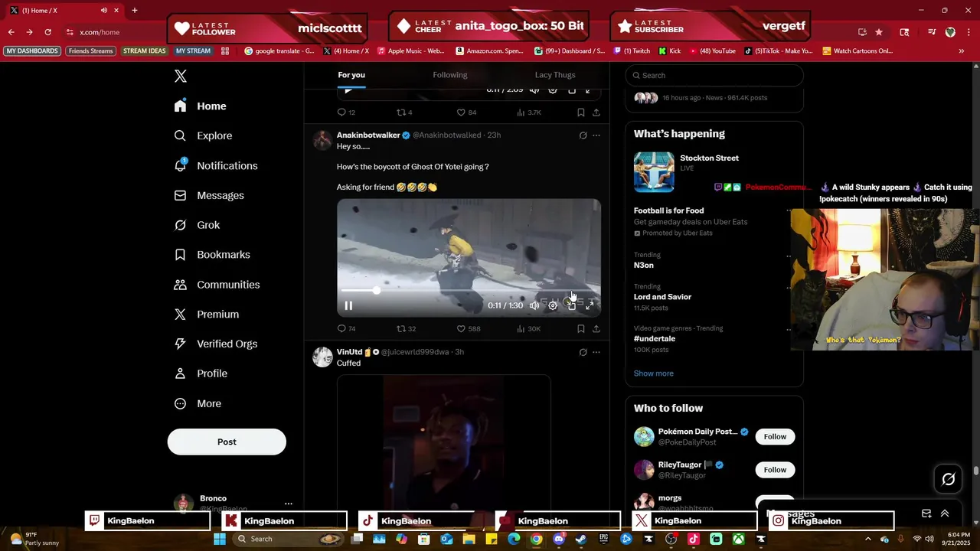The width and height of the screenshot is (980, 551).
Task: Pause the Ghost of Yotei video
Action: (348, 305)
